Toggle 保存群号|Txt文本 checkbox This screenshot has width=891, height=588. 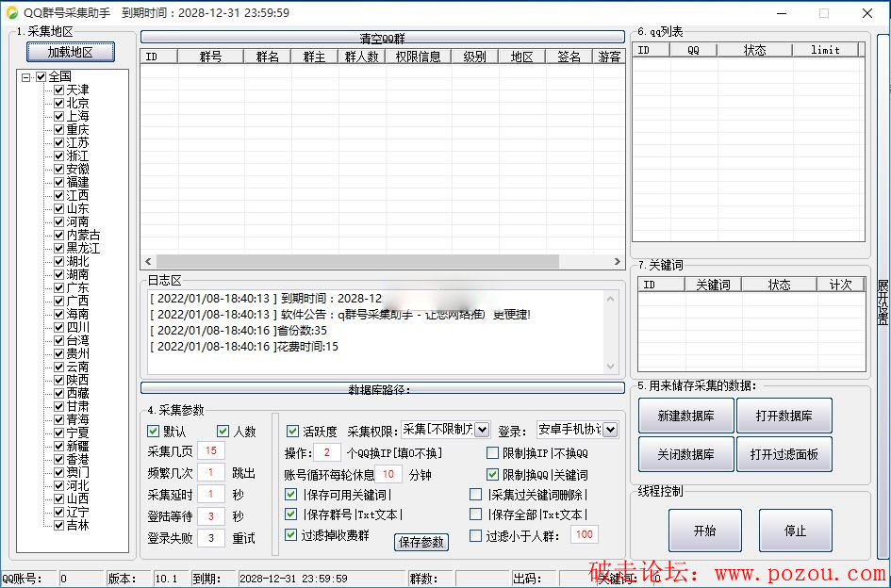[291, 514]
